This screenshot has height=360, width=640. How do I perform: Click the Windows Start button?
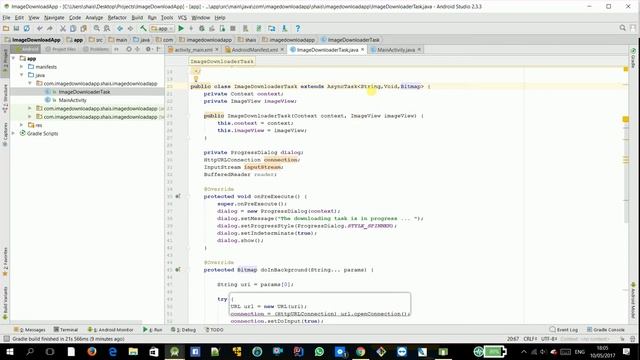tap(9, 351)
